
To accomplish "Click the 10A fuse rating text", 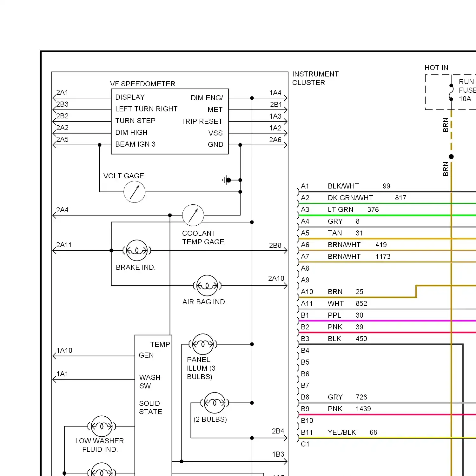I will pos(465,99).
